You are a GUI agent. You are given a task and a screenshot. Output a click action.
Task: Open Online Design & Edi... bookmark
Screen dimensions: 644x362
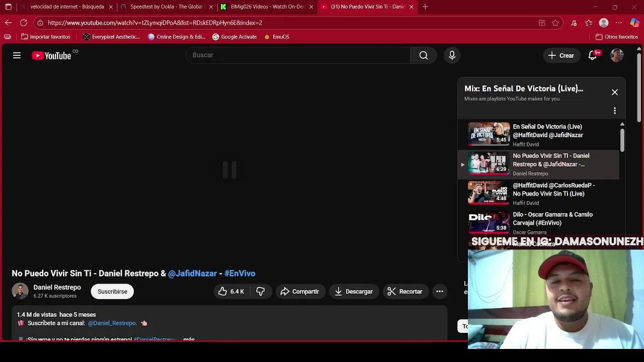click(177, 37)
